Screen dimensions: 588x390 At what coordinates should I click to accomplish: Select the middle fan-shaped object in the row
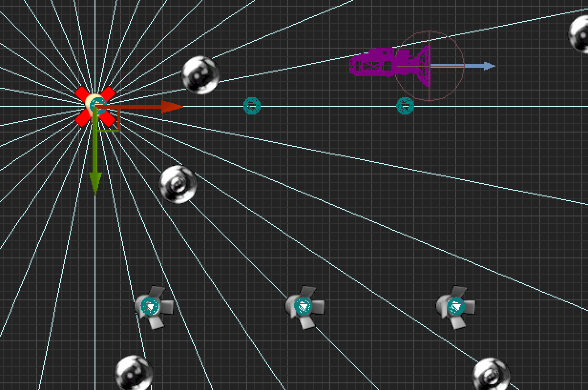(x=304, y=307)
